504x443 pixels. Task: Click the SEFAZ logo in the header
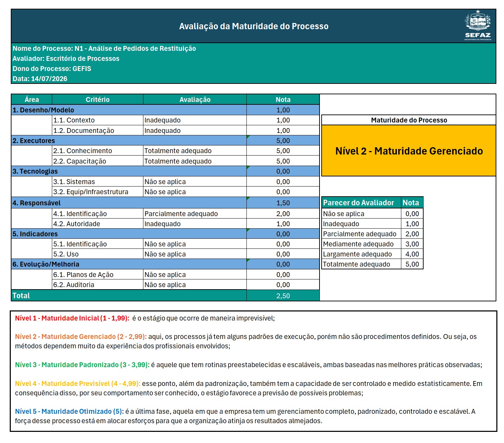(x=478, y=25)
